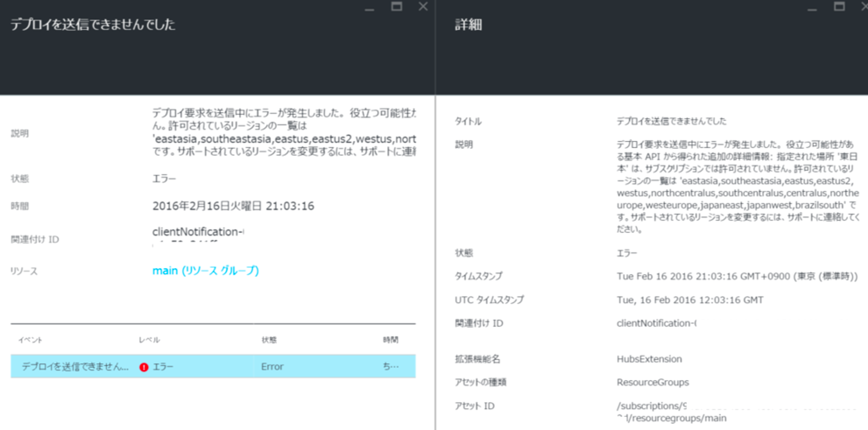This screenshot has width=868, height=430.
Task: Click the truncated time cell in event row
Action: 391,367
